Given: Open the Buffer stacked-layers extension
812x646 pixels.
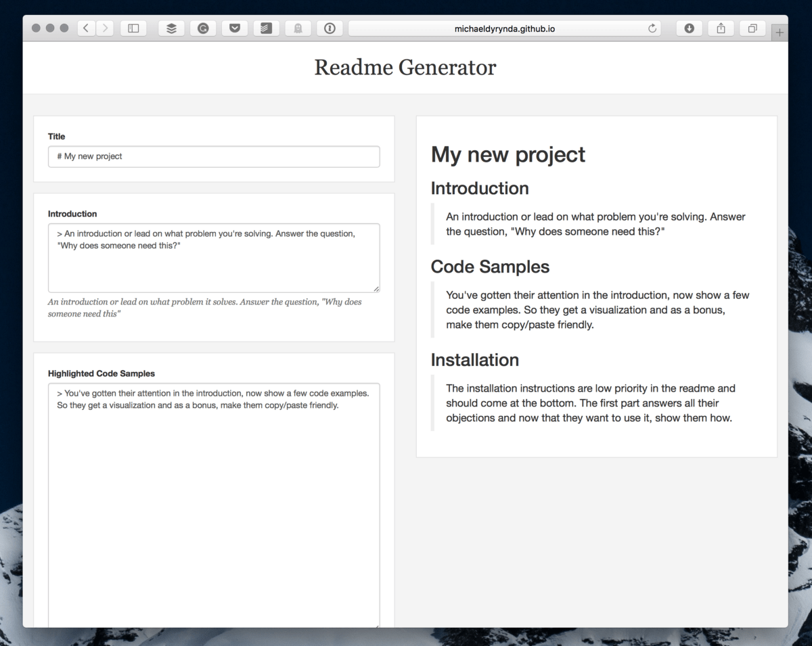Looking at the screenshot, I should pos(171,28).
